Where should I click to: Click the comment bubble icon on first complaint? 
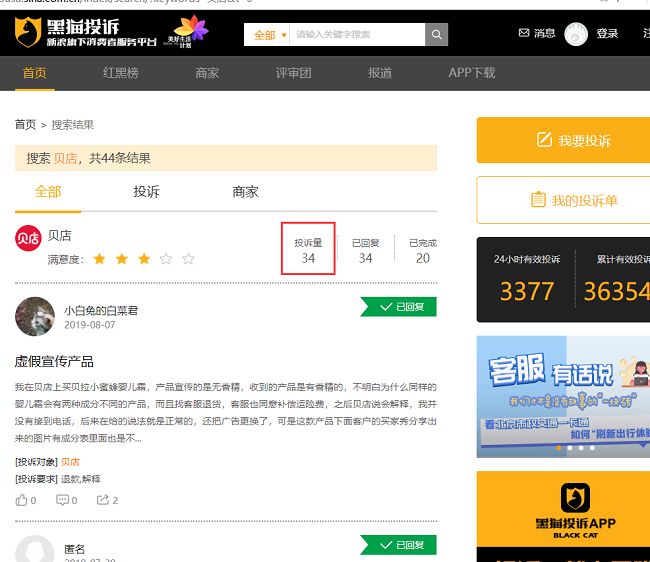[x=62, y=500]
